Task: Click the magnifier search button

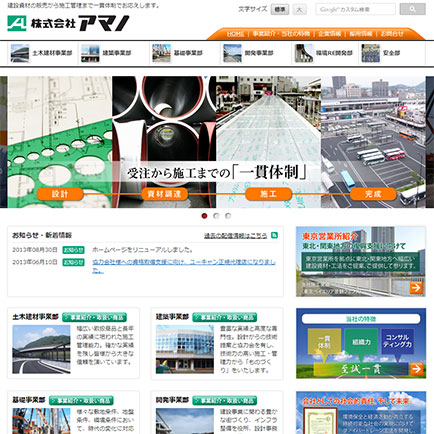Action: (412, 9)
